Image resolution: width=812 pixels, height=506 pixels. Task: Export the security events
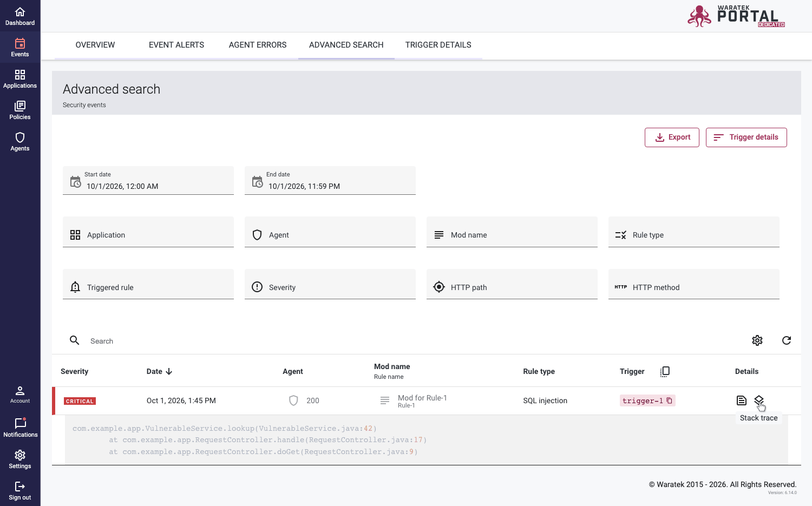[672, 137]
